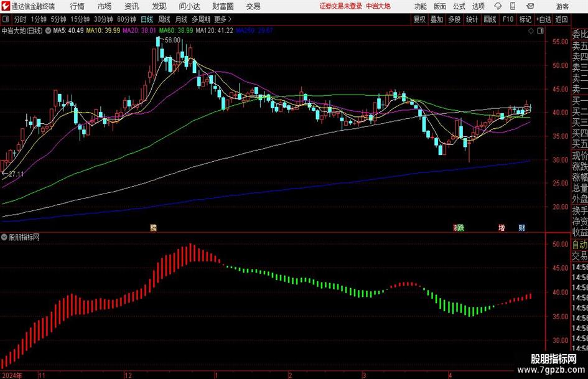Expand the 更多 period options
588x379 pixels.
click(x=223, y=19)
